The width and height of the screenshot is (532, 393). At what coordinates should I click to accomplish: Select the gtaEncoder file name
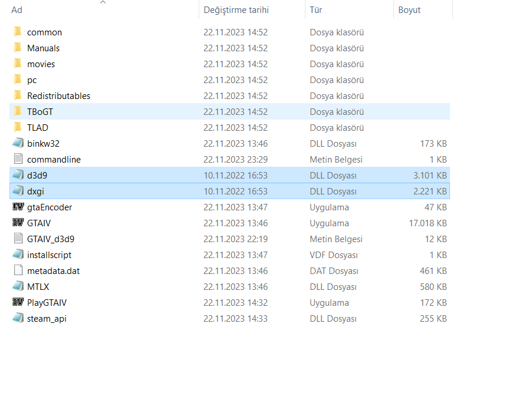[50, 207]
